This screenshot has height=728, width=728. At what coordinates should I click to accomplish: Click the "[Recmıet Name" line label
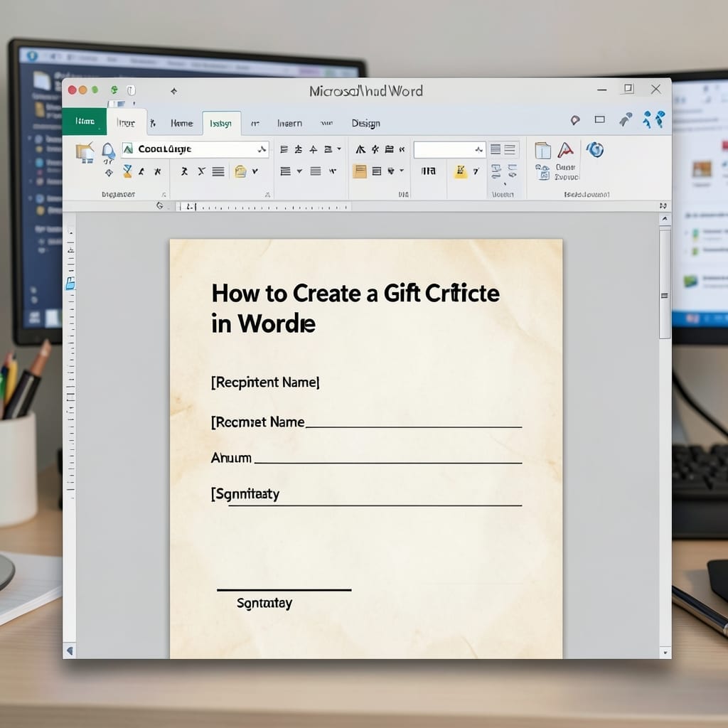pos(257,422)
